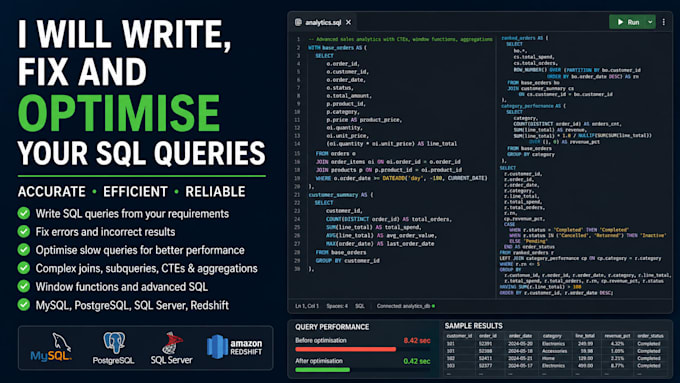Click the Ln 1, Col 1 status indicator
The image size is (680, 383).
pyautogui.click(x=307, y=306)
